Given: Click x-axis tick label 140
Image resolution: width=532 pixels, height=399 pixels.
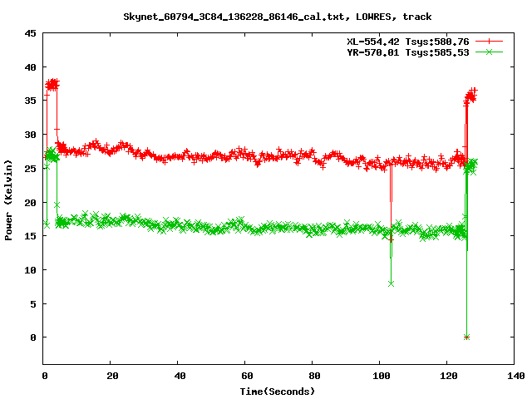Looking at the screenshot, I should 516,376.
